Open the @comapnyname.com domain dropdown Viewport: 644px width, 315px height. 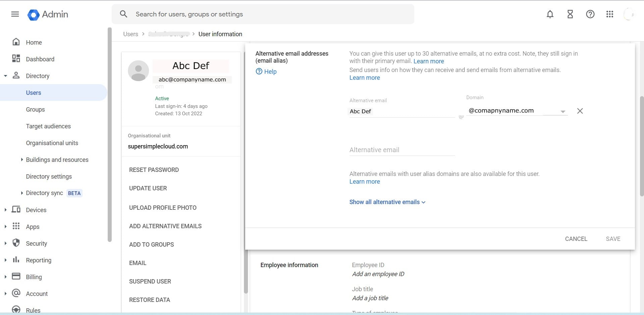coord(517,111)
